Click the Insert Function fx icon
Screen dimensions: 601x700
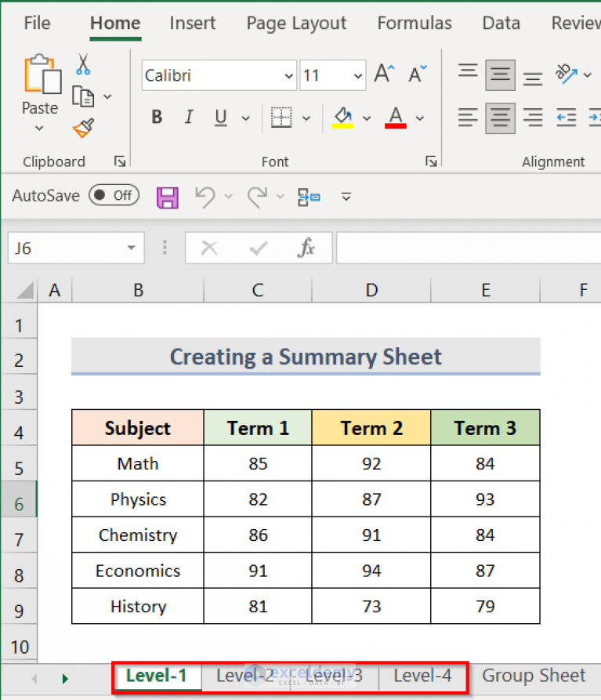coord(306,248)
